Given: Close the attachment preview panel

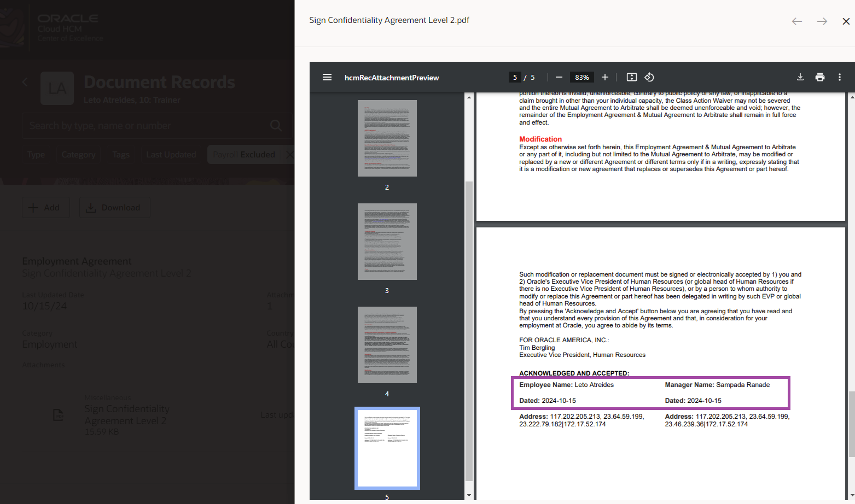Looking at the screenshot, I should [846, 21].
